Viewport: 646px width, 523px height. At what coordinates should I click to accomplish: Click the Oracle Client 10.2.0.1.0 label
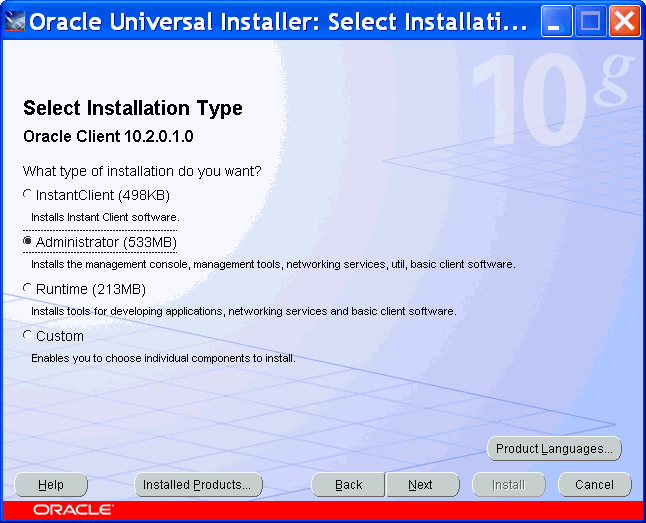tap(108, 135)
